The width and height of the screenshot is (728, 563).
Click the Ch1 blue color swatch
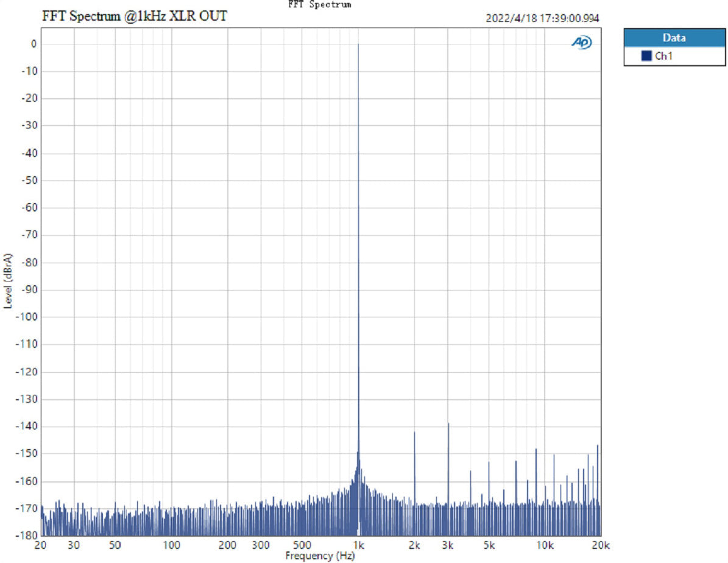[x=646, y=57]
